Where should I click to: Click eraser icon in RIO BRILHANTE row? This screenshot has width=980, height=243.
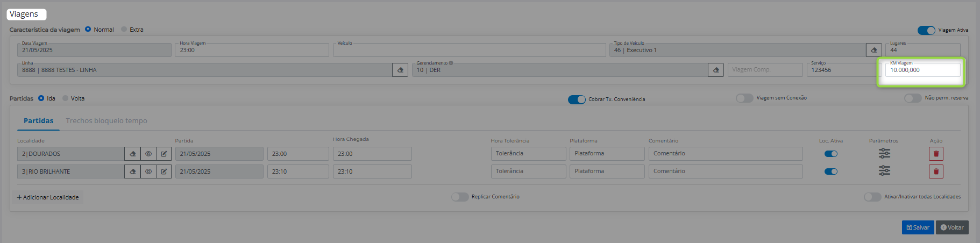(x=132, y=171)
